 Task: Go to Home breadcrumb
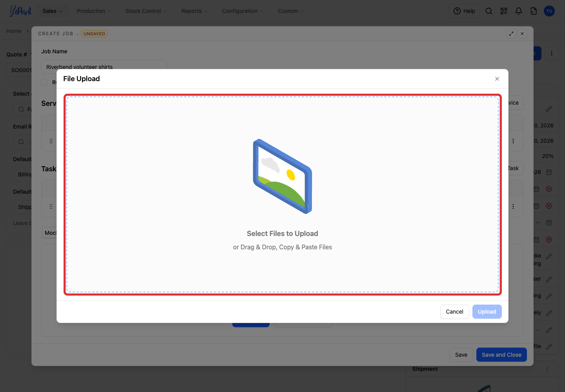(x=14, y=31)
